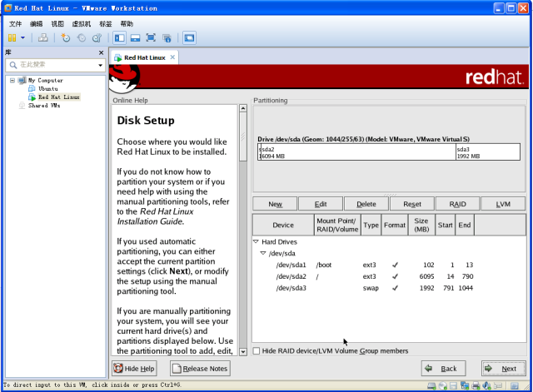Open the 标签 menu
Image resolution: width=533 pixels, height=392 pixels.
pyautogui.click(x=106, y=24)
